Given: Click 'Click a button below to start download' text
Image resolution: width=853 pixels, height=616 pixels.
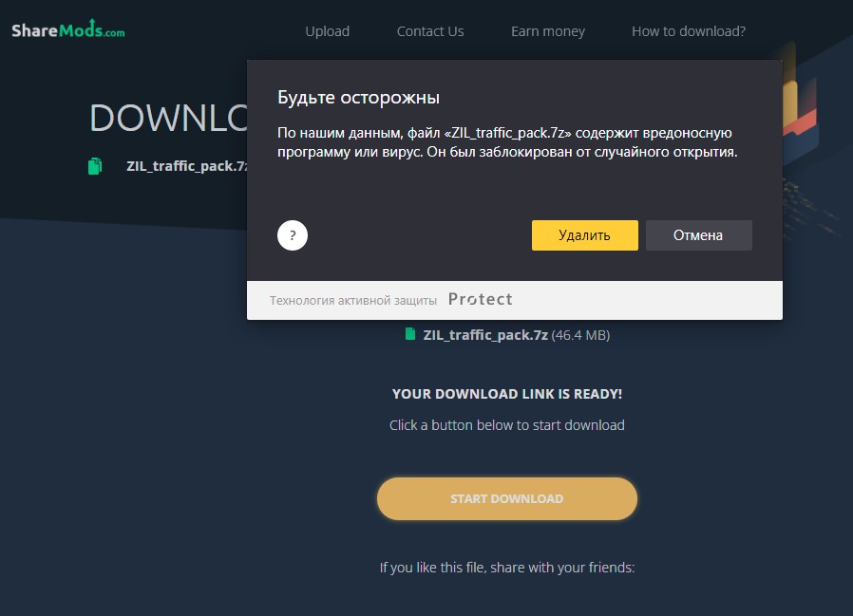Looking at the screenshot, I should [x=507, y=425].
